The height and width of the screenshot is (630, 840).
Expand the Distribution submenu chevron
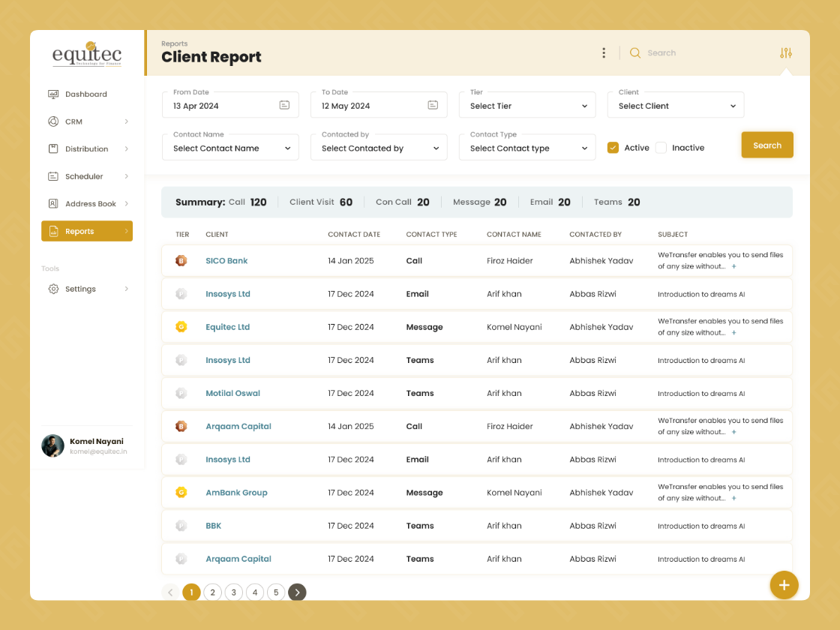127,149
